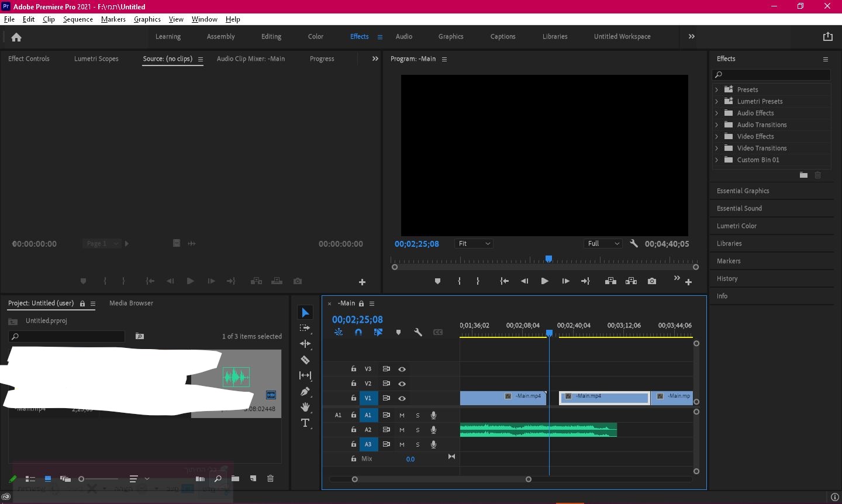
Task: Open the Program Monitor button editor plus
Action: click(688, 282)
